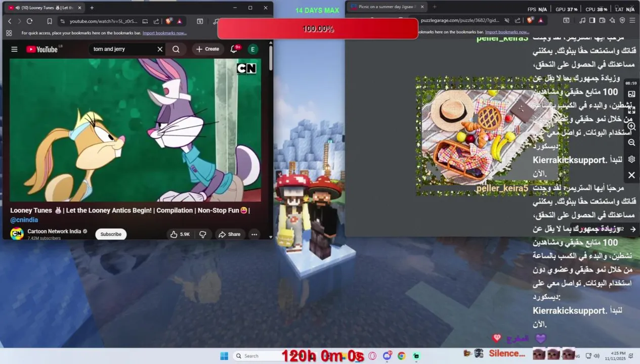Click the YouTube page vertical scrollbar
This screenshot has height=364, width=640.
(271, 58)
